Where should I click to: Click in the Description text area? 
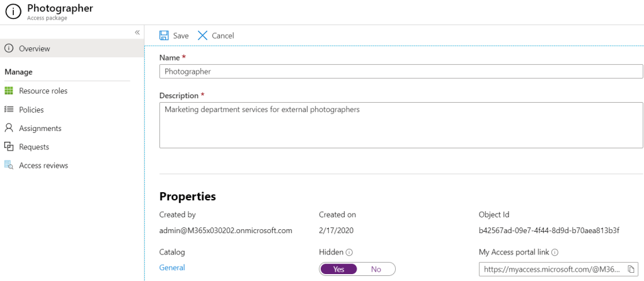[401, 125]
